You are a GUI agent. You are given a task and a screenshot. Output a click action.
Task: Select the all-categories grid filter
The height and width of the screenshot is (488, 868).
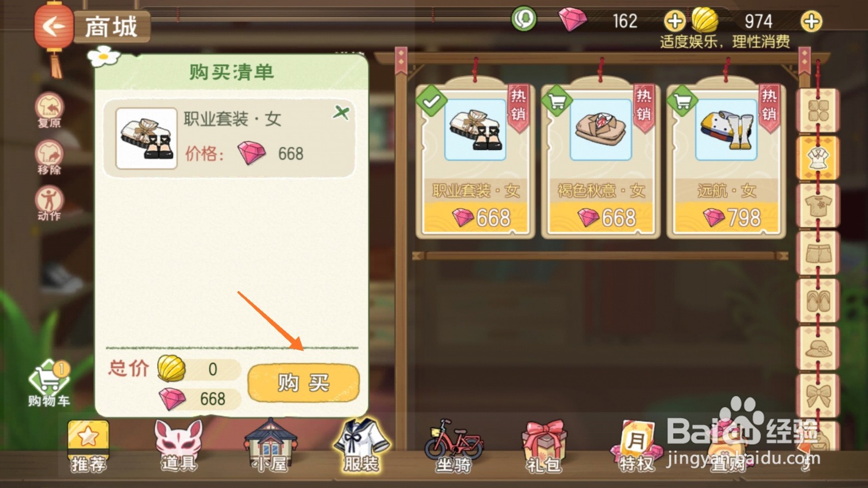click(x=818, y=111)
